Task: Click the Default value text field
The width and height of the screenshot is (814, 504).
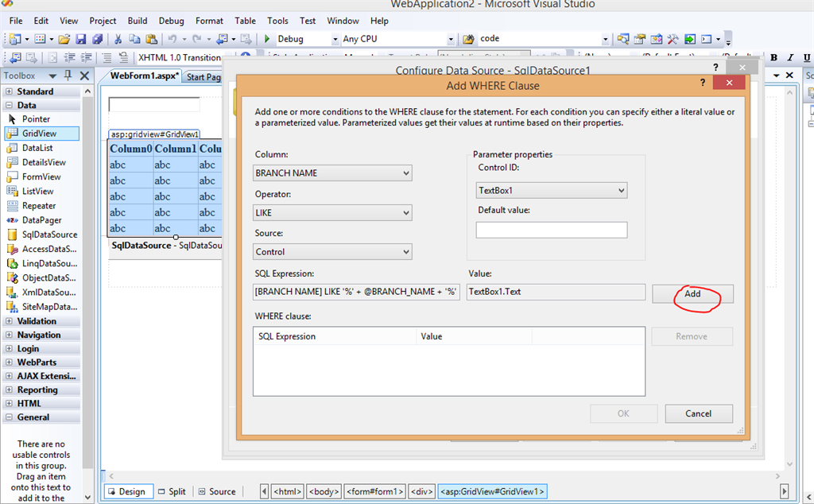Action: tap(552, 230)
